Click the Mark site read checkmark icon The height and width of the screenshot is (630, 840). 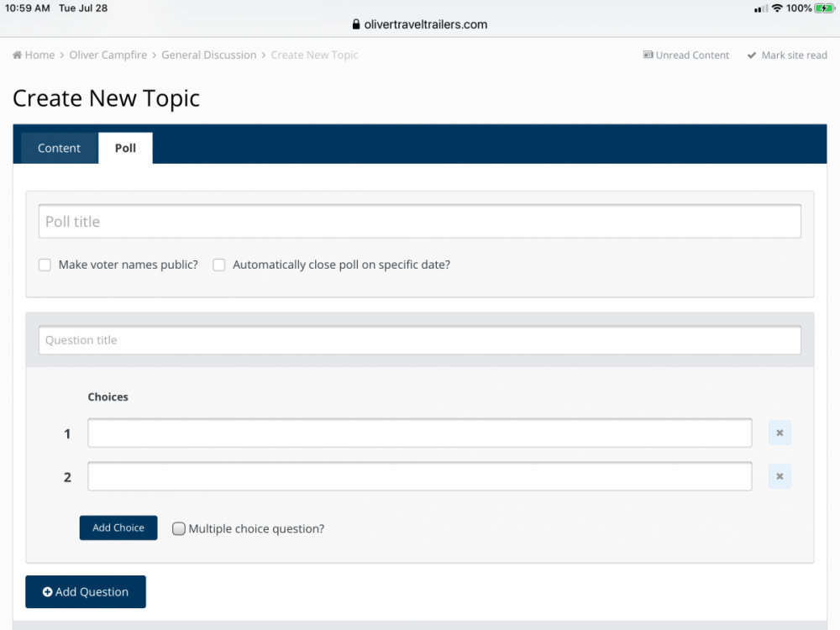click(752, 55)
